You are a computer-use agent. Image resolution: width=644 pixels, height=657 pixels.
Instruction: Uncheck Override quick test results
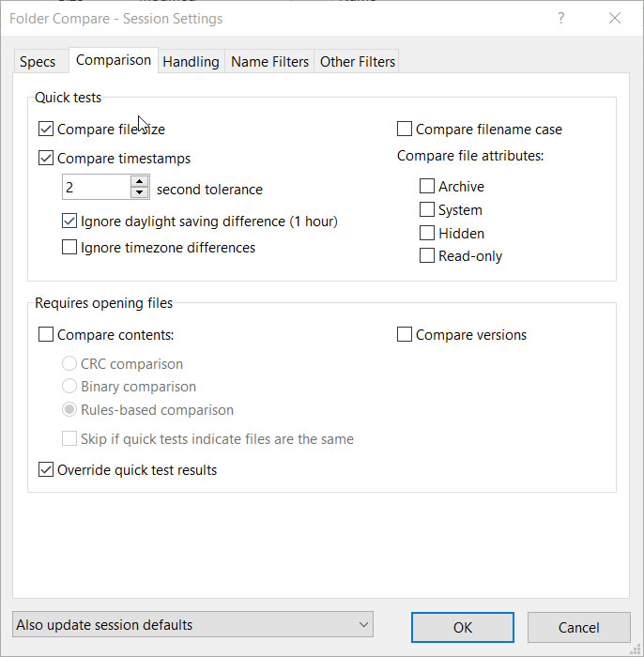[46, 470]
